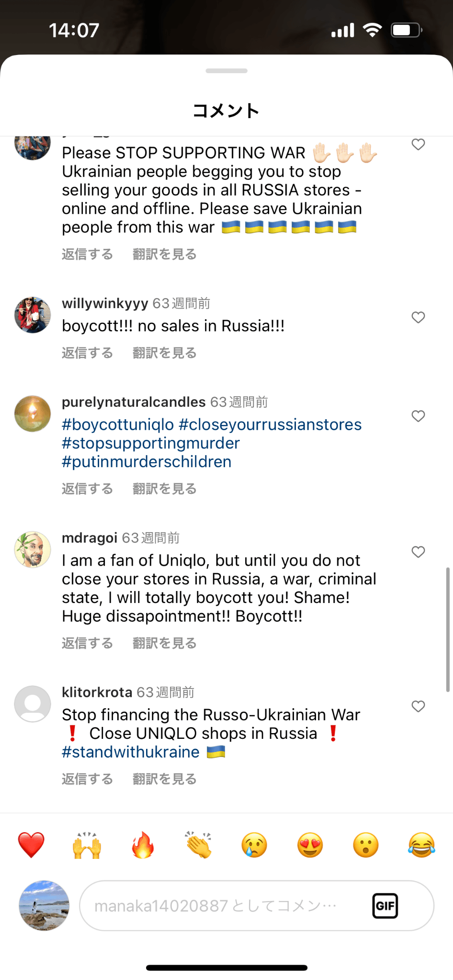
Task: Like purelynaturalcandles' hashtag comment
Action: click(418, 416)
